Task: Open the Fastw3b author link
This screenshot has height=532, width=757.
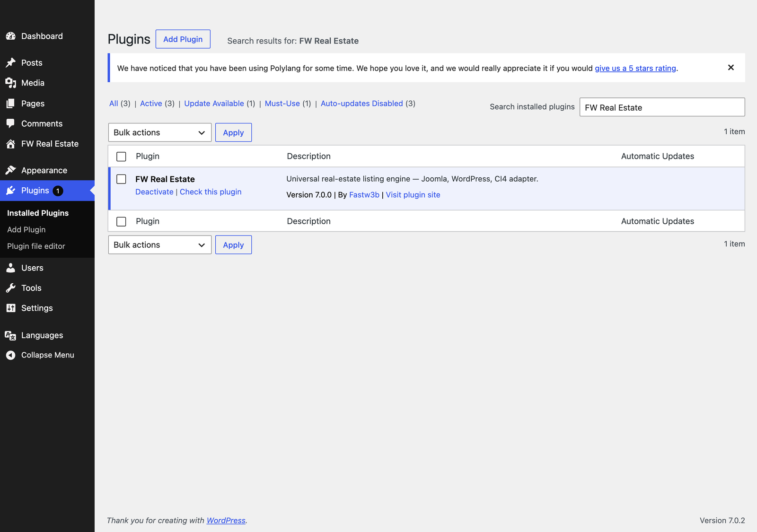Action: [364, 195]
